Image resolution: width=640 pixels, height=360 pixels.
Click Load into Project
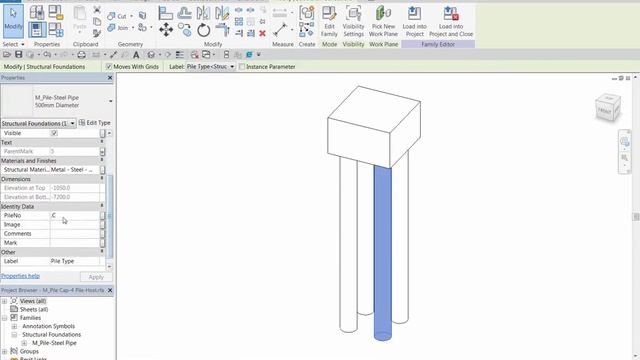click(x=414, y=22)
